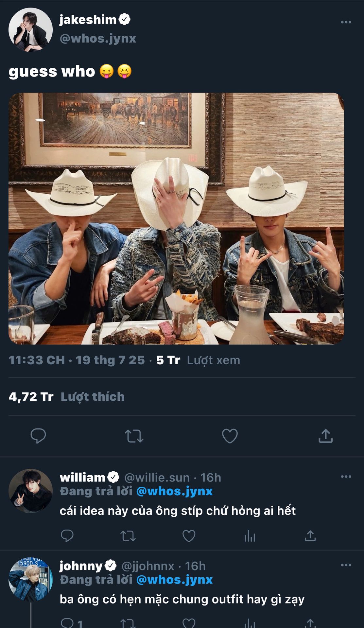Retweet the 'guess who' post
The image size is (364, 628).
click(x=134, y=436)
